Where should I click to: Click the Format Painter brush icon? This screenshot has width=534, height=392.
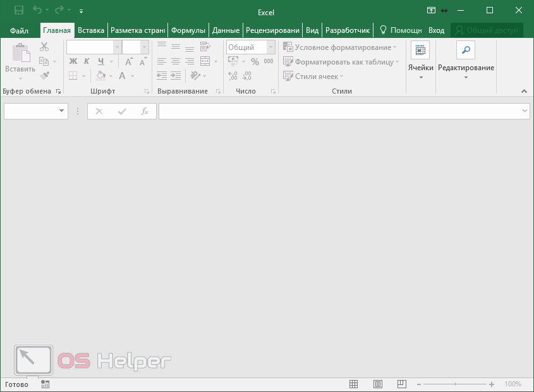(44, 76)
